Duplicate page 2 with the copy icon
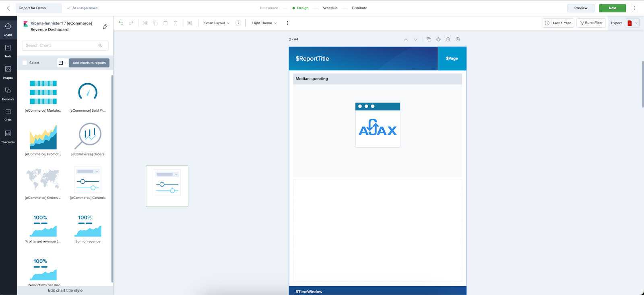The height and width of the screenshot is (295, 644). [x=429, y=39]
